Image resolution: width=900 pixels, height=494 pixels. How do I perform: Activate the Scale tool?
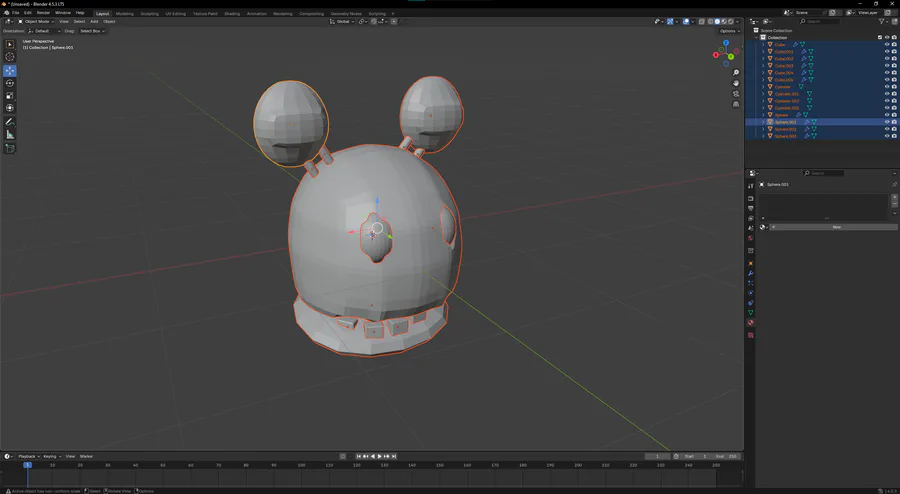10,95
